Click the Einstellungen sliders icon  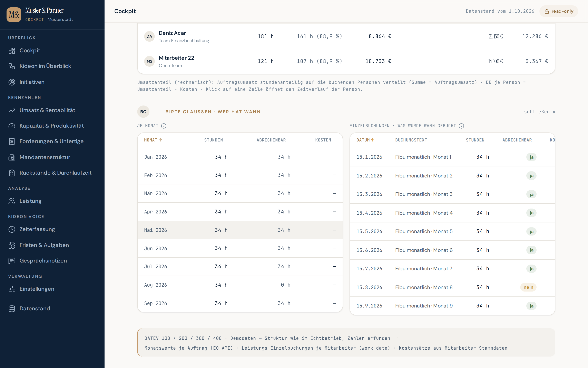click(x=12, y=289)
